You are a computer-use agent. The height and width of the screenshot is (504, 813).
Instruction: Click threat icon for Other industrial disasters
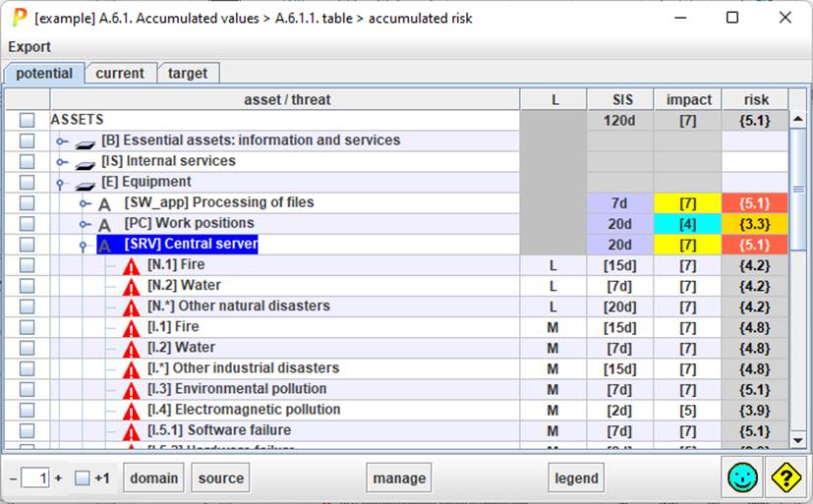pos(131,369)
